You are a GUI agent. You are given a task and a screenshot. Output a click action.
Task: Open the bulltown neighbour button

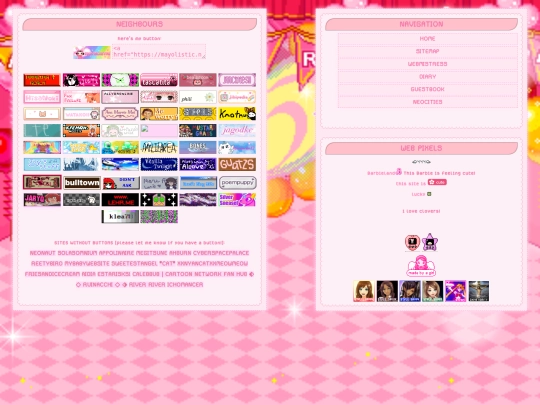coord(82,183)
